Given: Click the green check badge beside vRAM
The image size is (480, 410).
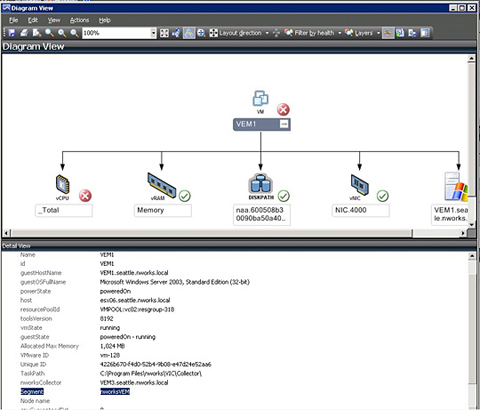Looking at the screenshot, I should pos(185,196).
